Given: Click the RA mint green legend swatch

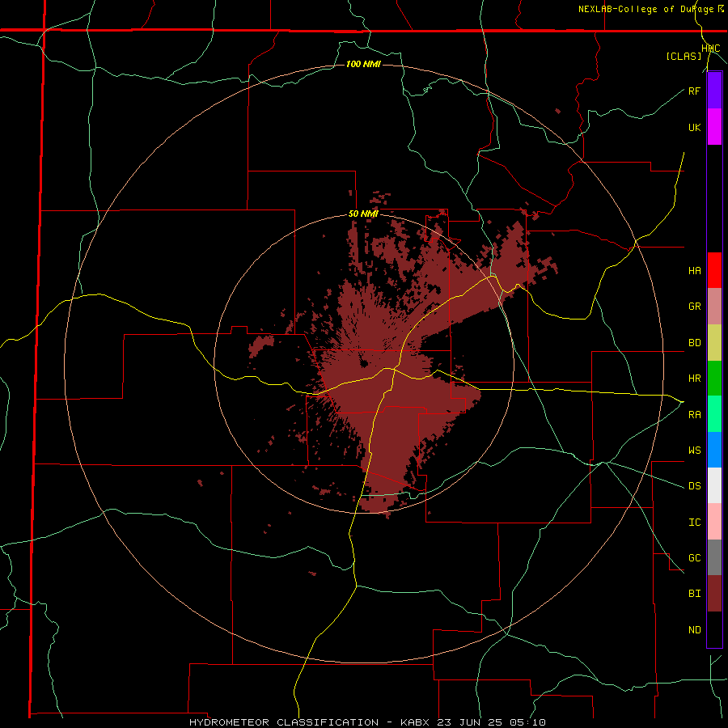Looking at the screenshot, I should 714,414.
